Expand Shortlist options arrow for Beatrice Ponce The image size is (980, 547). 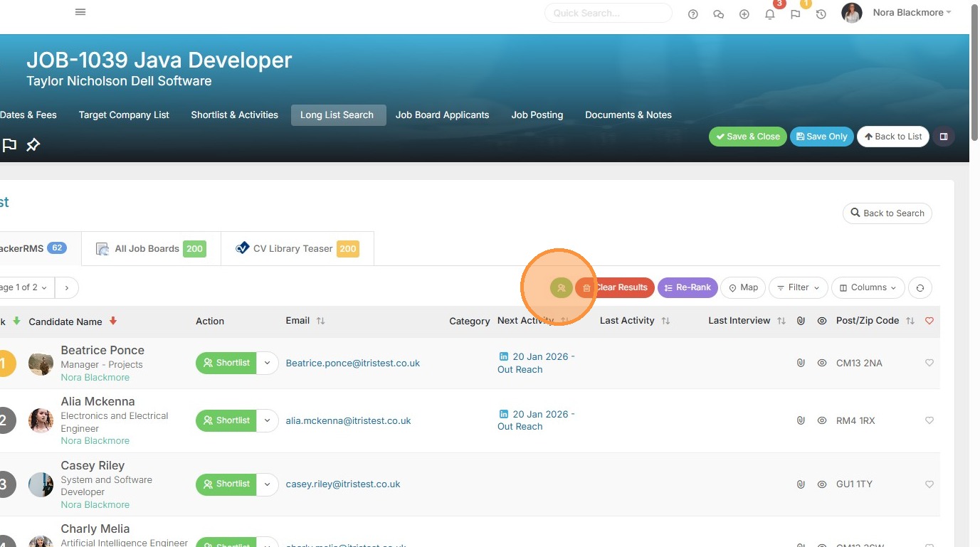point(267,363)
